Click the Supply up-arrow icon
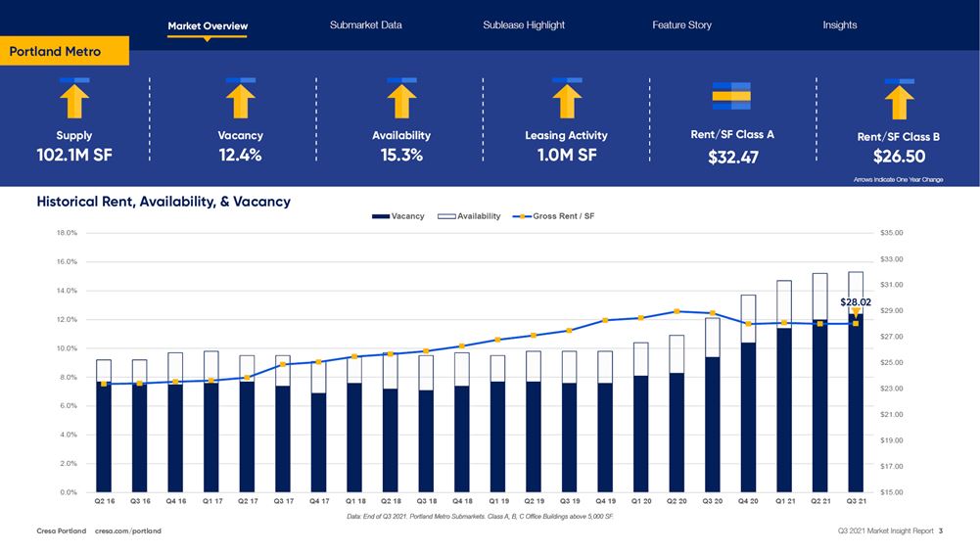Image resolution: width=980 pixels, height=551 pixels. 74,100
